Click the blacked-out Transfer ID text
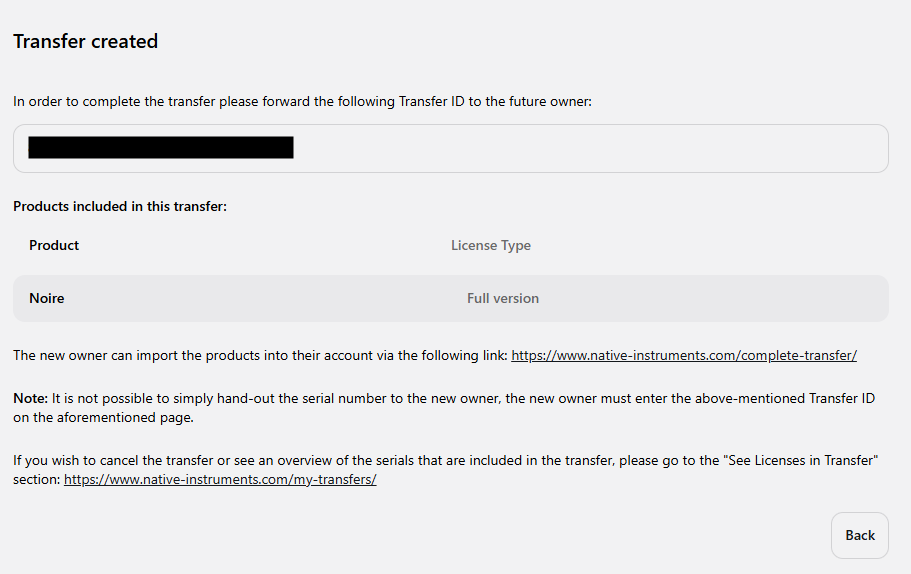 pos(161,148)
